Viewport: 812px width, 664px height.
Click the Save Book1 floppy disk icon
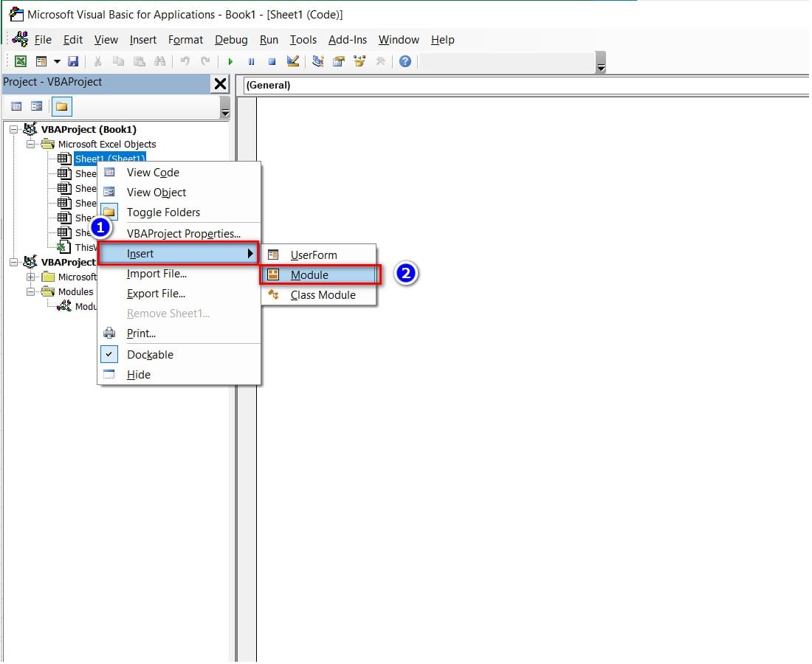73,62
